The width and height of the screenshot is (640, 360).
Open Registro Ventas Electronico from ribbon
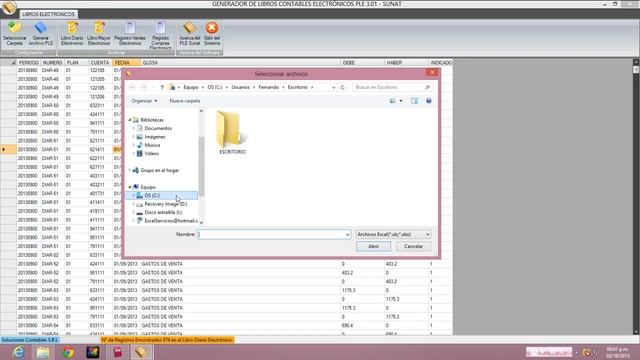pyautogui.click(x=130, y=34)
